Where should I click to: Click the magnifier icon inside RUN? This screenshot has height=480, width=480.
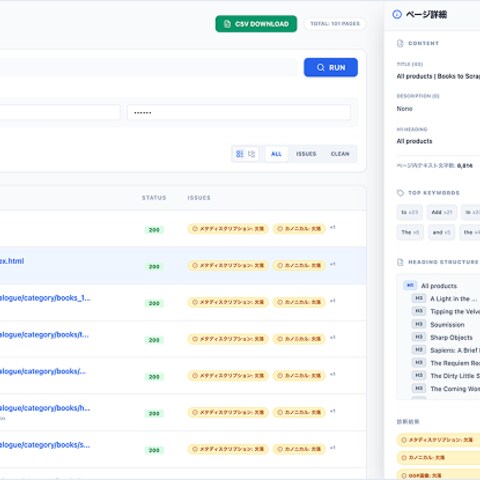[x=320, y=67]
